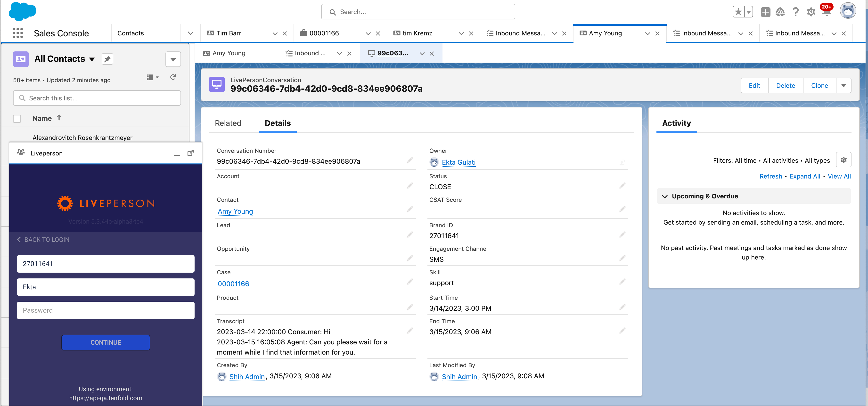Viewport: 868px width, 406px height.
Task: Pop out the Liveperson panel
Action: point(191,153)
